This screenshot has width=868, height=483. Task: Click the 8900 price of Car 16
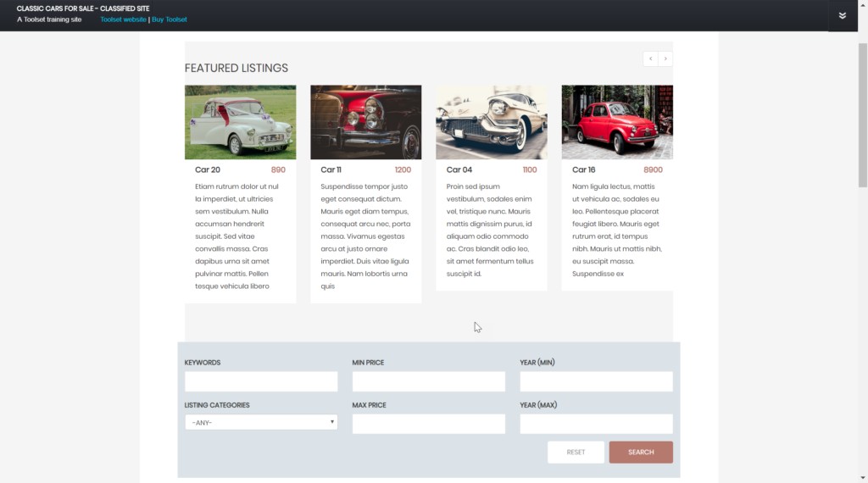click(654, 169)
